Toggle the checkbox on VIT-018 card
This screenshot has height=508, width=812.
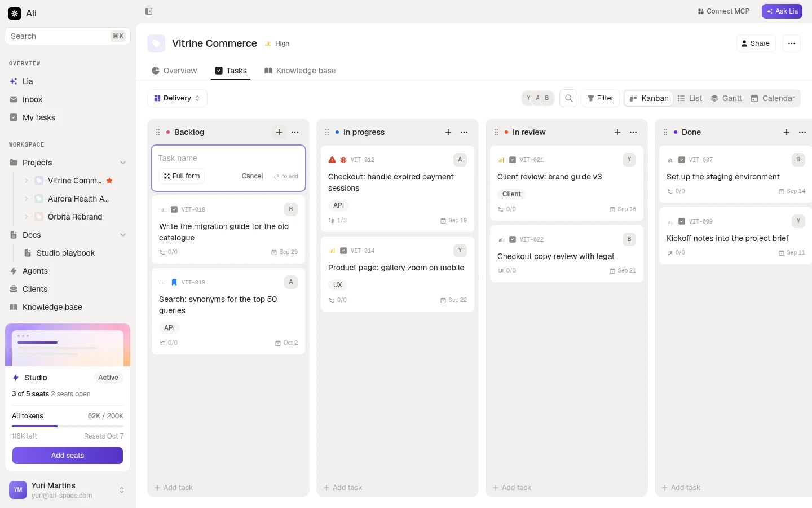pyautogui.click(x=174, y=209)
